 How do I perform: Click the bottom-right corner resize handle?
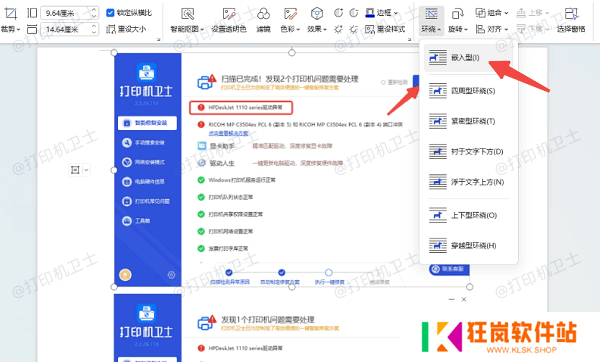(470, 287)
